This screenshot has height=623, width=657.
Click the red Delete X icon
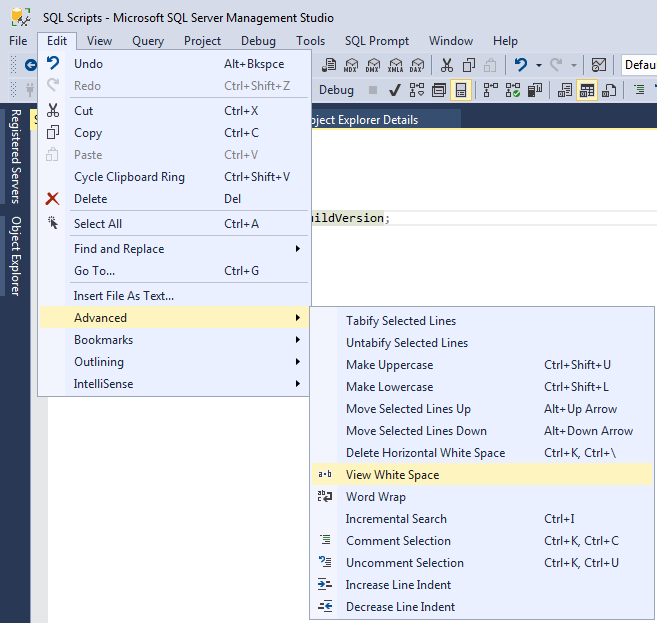(x=53, y=199)
